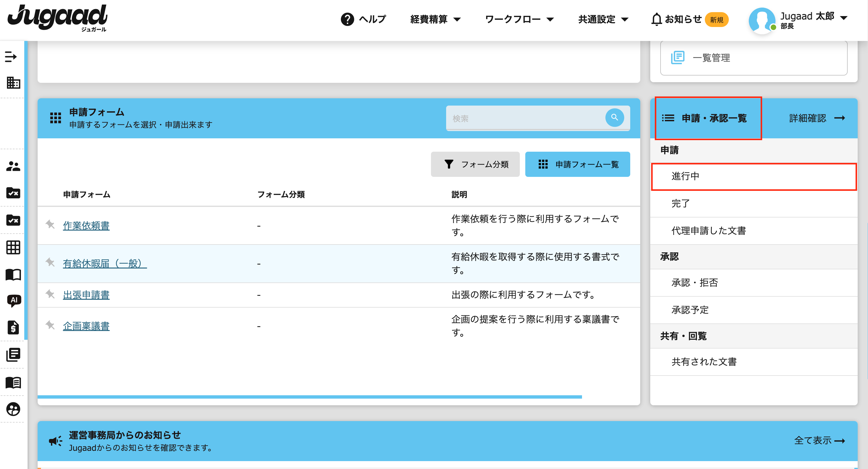Expand the 経費精算 dropdown menu
Viewport: 868px width, 469px height.
435,19
